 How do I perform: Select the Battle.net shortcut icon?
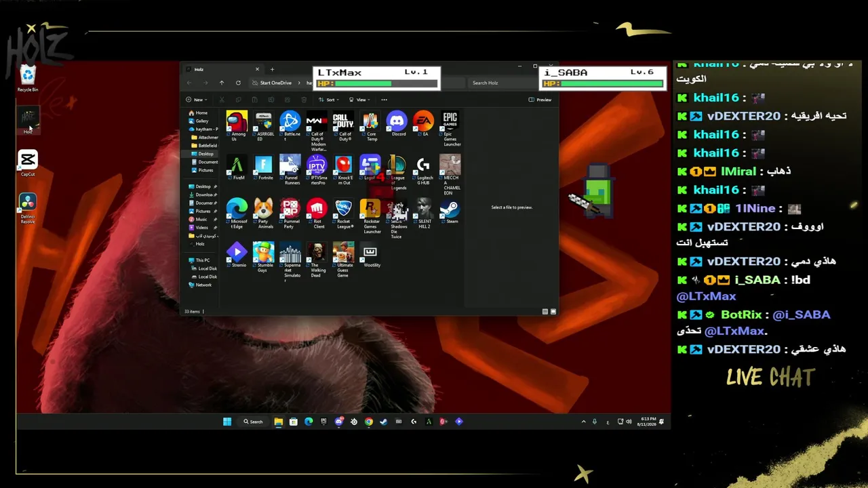[290, 125]
